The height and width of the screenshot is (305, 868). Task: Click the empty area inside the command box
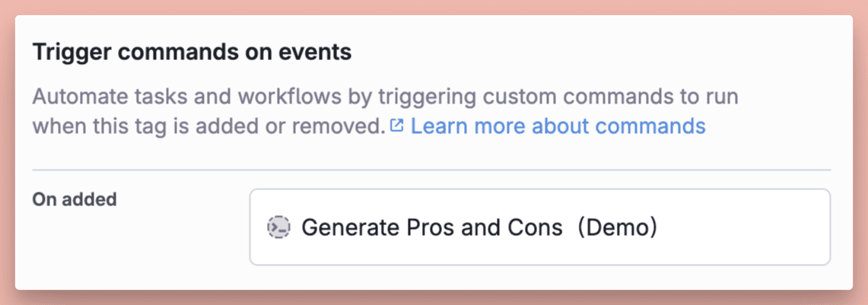[742, 227]
